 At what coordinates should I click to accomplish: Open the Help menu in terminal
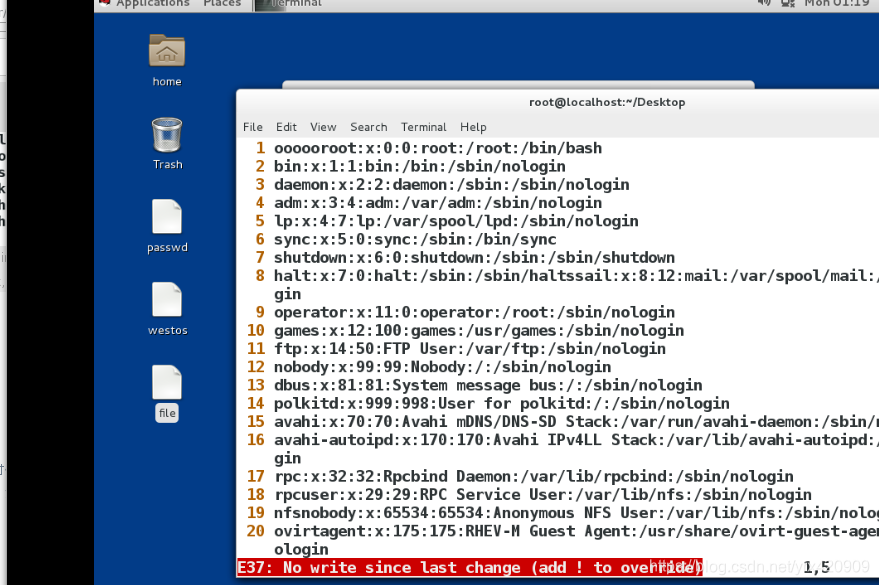[473, 127]
